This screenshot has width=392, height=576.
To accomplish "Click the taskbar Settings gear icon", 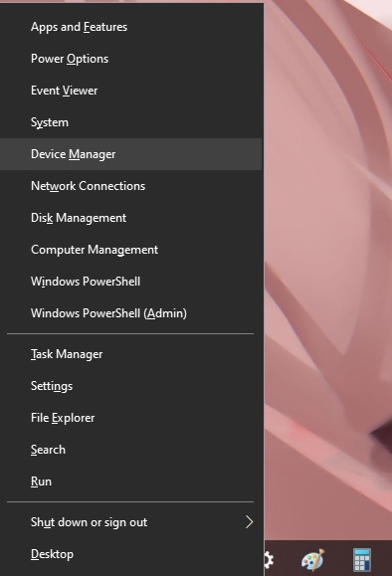I will coord(269,560).
